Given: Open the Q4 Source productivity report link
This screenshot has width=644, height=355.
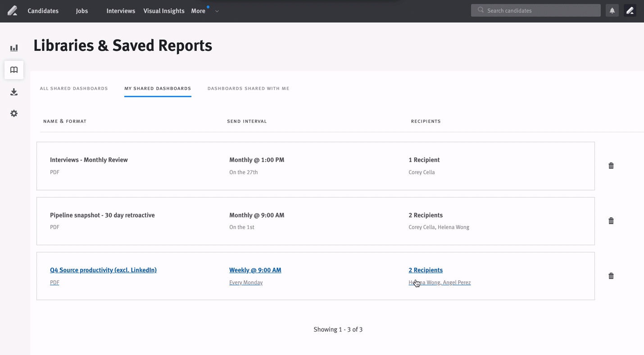Looking at the screenshot, I should [x=103, y=270].
